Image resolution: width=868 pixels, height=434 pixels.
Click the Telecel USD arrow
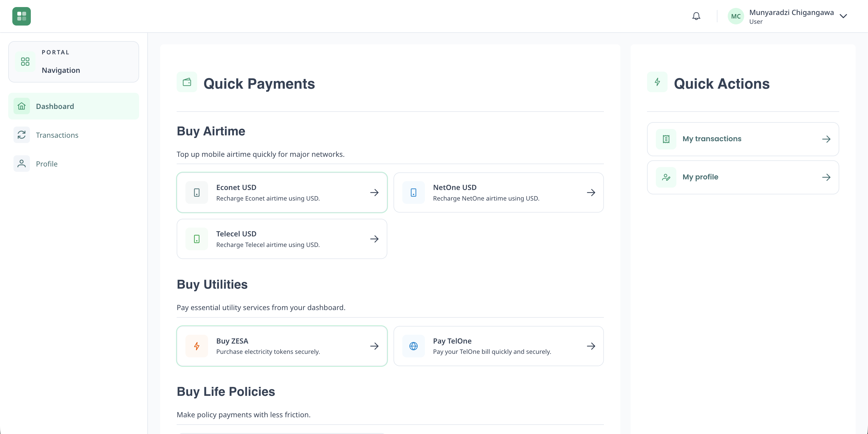pyautogui.click(x=374, y=239)
